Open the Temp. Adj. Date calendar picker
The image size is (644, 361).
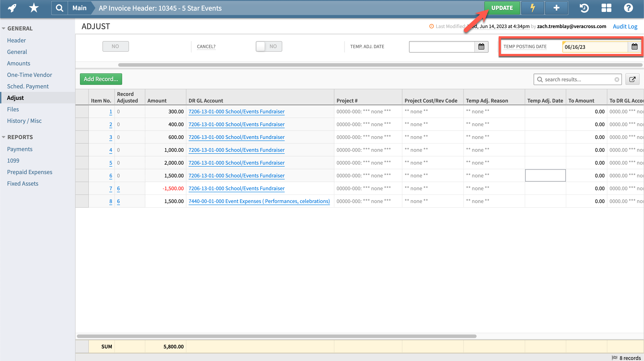tap(481, 47)
